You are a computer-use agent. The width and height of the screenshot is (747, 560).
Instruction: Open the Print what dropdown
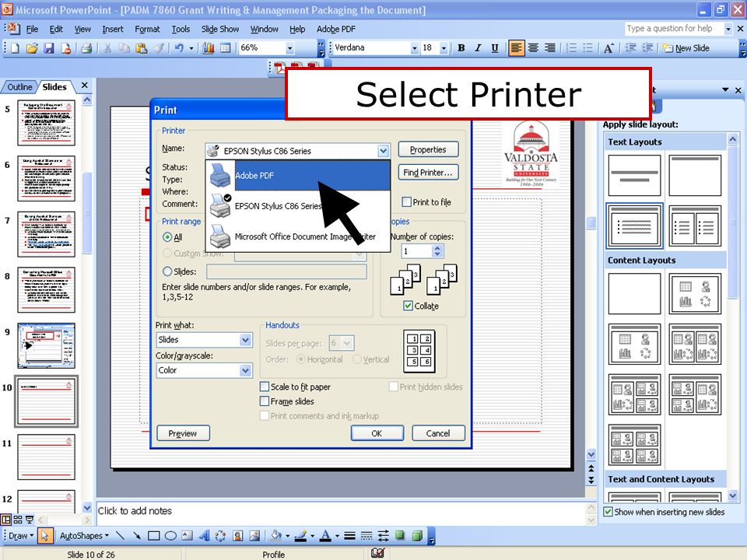[245, 340]
